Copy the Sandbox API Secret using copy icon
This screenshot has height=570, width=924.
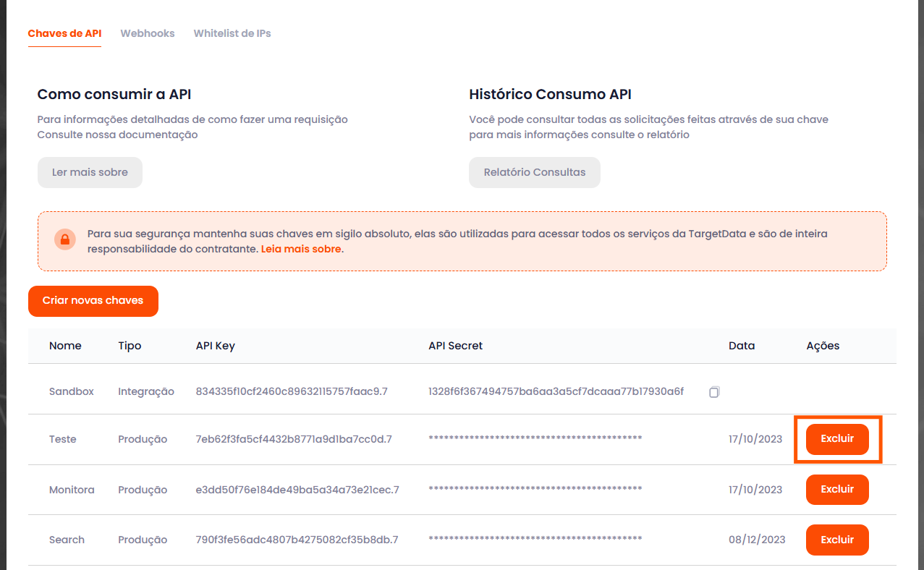click(714, 392)
